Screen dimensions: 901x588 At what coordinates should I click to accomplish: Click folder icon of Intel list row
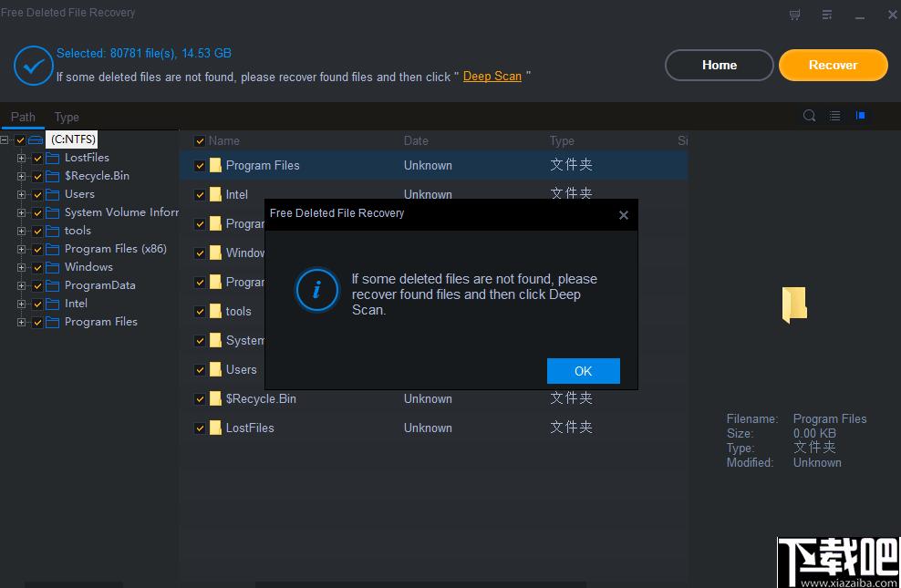click(x=215, y=195)
